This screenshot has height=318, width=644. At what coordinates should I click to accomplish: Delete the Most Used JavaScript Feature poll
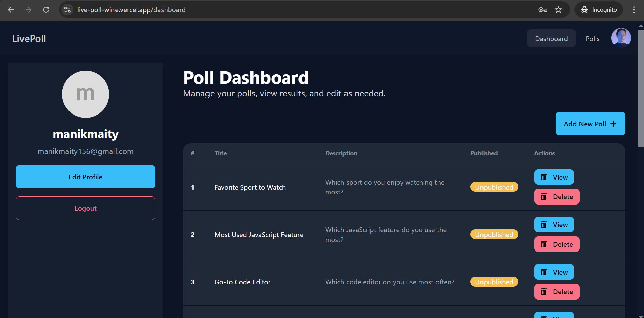557,244
